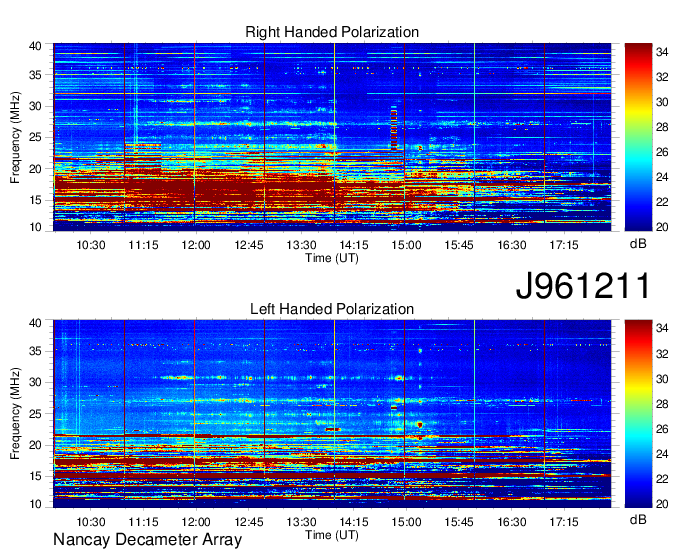Screen dimensions: 680x552
Task: Pick the 12:00 tick on Left Handed time axis
Action: [x=196, y=522]
